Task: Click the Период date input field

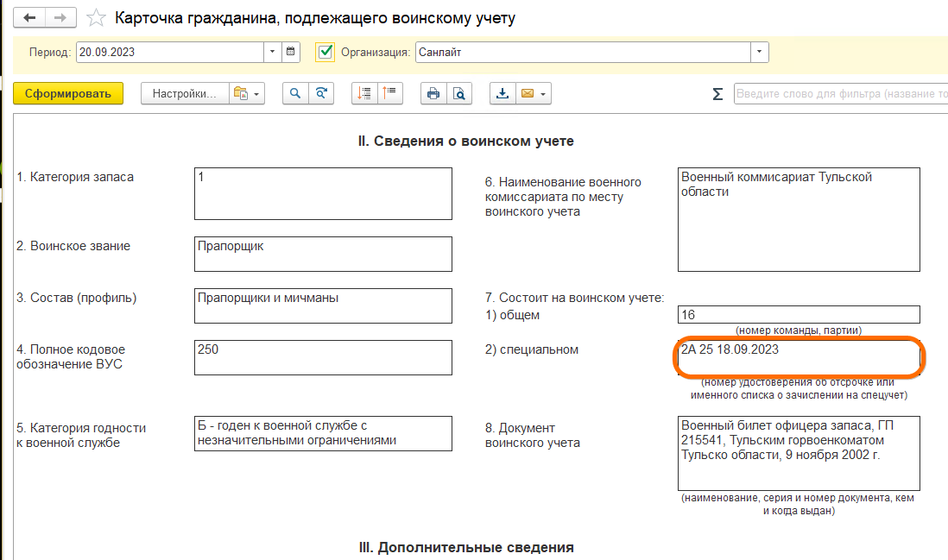Action: click(170, 52)
